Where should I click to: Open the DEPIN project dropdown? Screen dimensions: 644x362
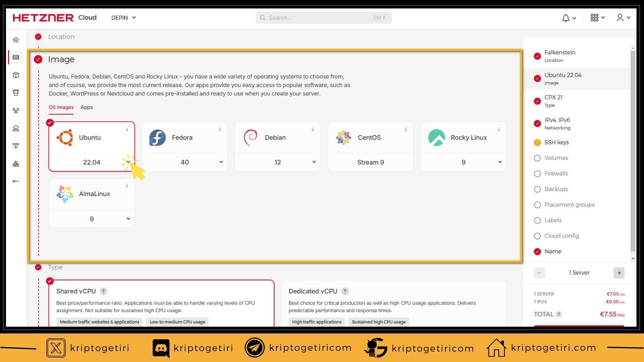[x=124, y=18]
